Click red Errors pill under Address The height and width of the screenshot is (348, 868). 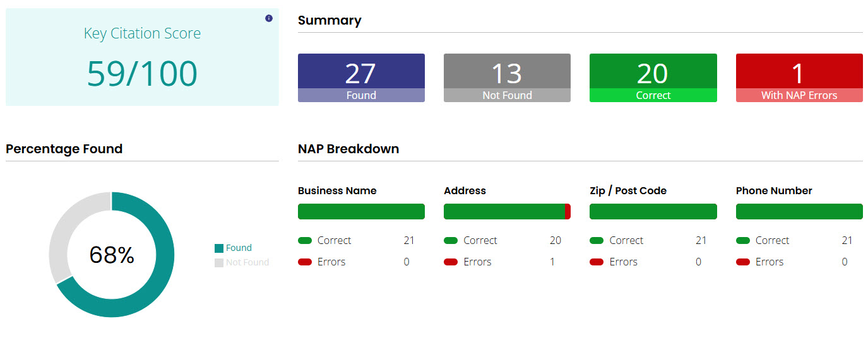coord(451,262)
